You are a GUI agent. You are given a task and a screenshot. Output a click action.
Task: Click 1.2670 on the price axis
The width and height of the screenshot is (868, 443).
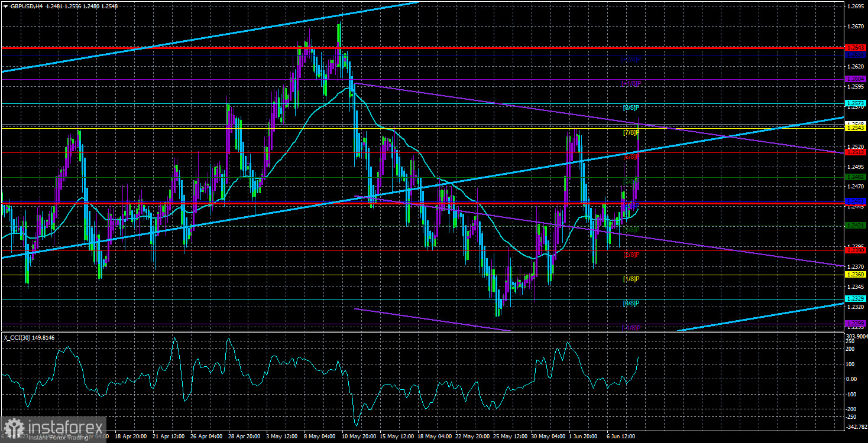[855, 27]
